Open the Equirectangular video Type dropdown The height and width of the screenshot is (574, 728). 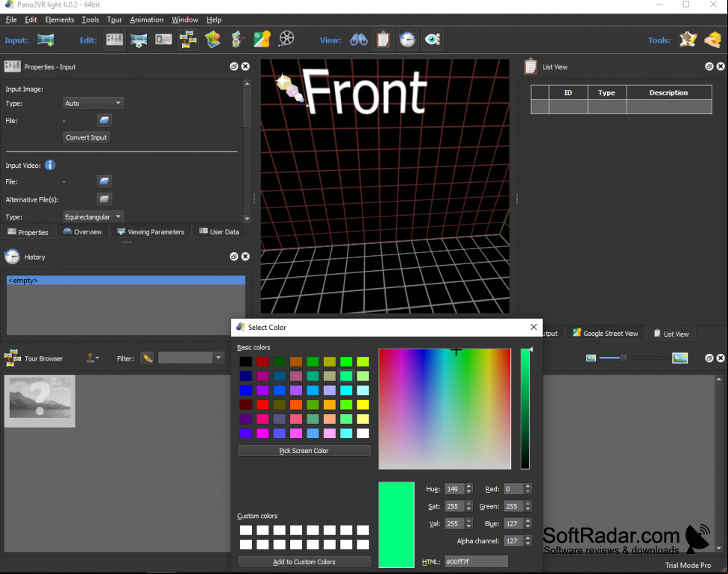tap(92, 216)
